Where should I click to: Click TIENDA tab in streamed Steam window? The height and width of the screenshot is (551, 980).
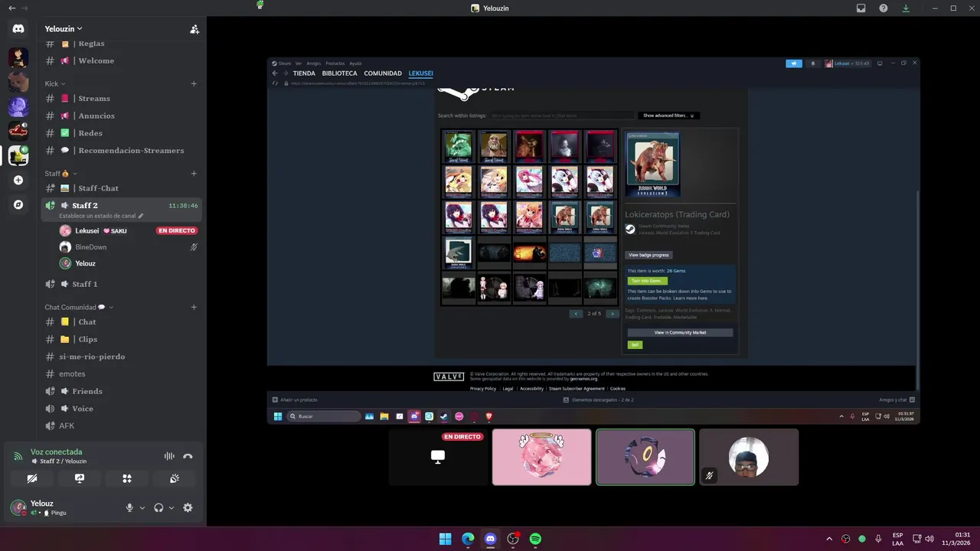click(x=304, y=73)
